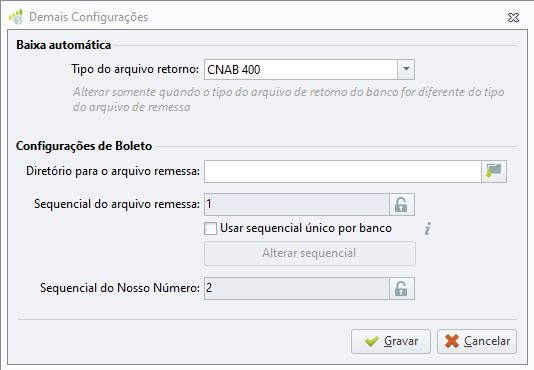Click the 'Usar sequencial único por banco' label
This screenshot has width=534, height=370.
pos(306,228)
